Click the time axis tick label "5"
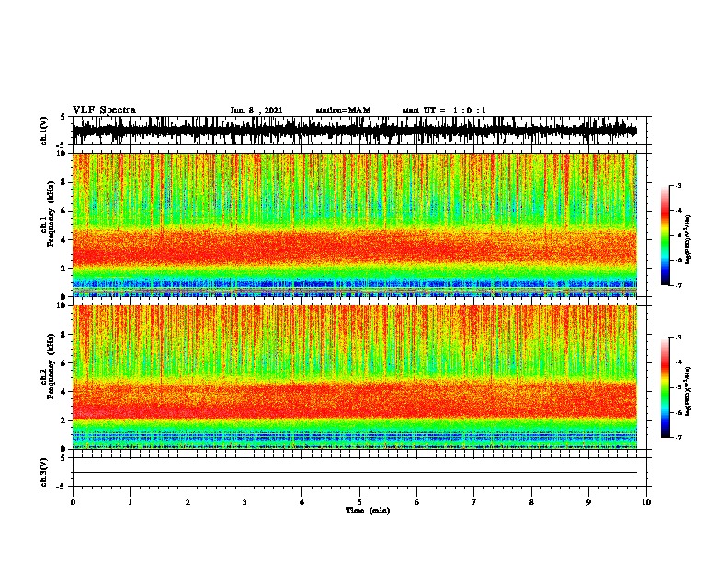This screenshot has width=728, height=563. click(x=359, y=502)
